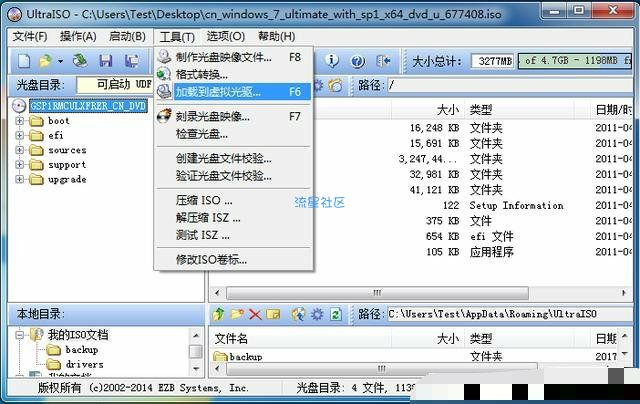
Task: Select the drivers folder in local tree
Action: click(84, 364)
